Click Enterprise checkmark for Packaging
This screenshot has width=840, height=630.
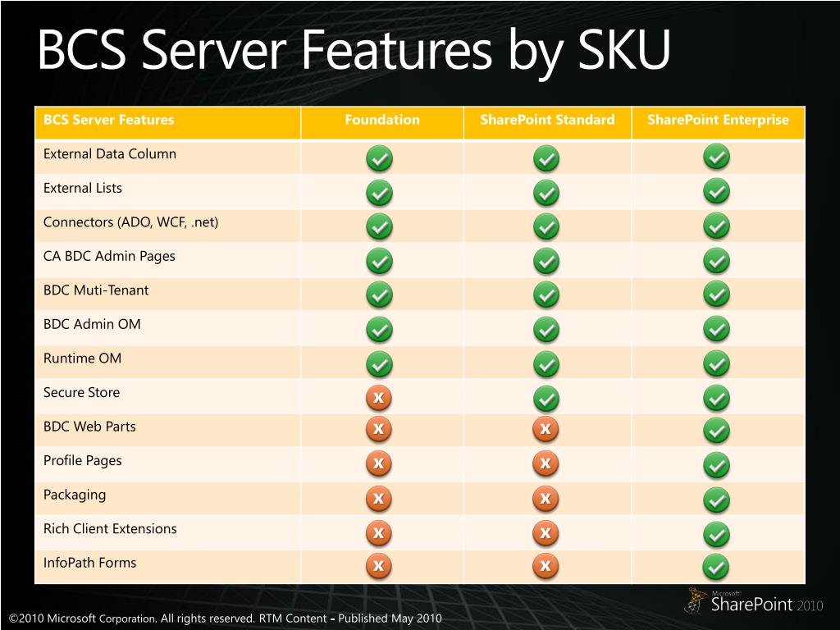click(716, 500)
